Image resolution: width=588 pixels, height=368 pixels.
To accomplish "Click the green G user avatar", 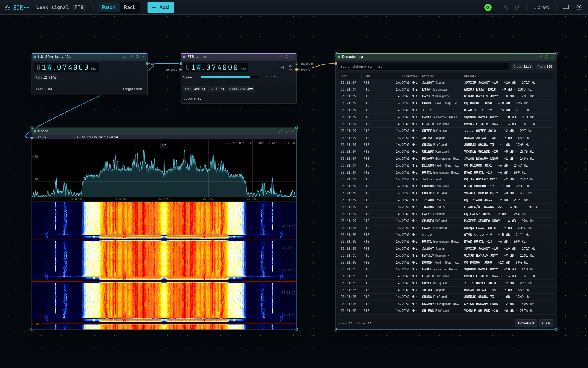I will [488, 7].
